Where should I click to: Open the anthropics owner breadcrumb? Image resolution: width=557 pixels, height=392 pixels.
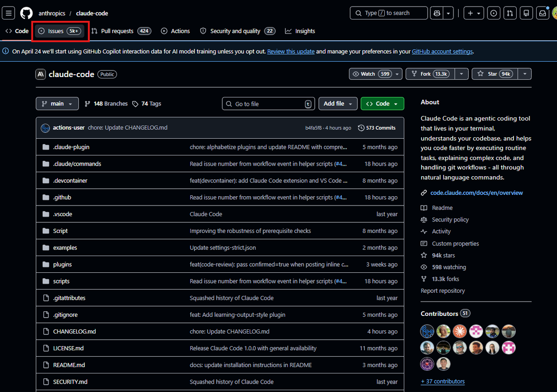click(x=52, y=13)
